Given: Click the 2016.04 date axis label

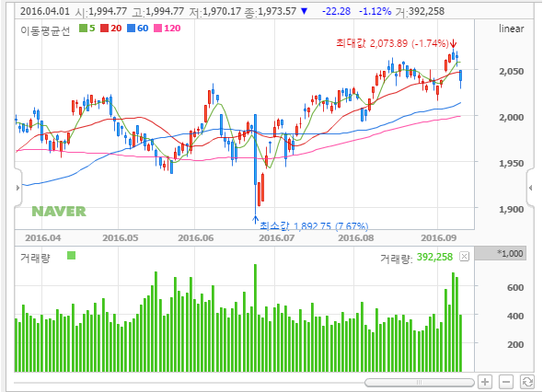Looking at the screenshot, I should (x=43, y=238).
